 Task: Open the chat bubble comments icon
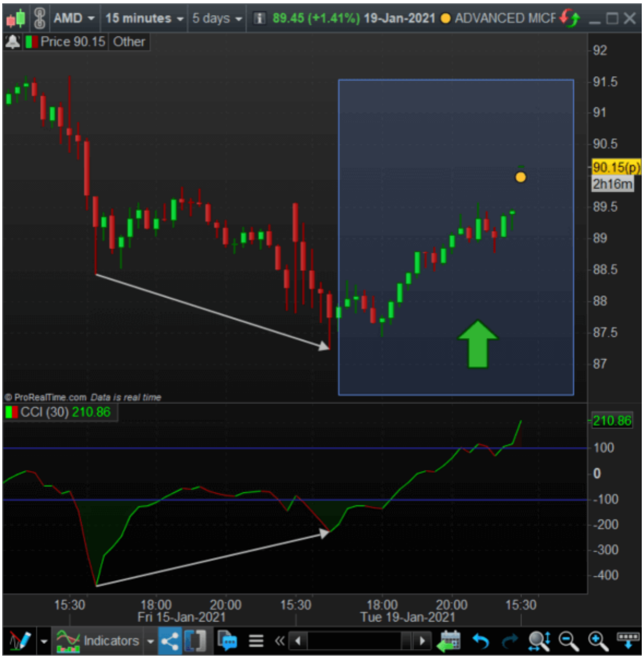click(x=228, y=641)
